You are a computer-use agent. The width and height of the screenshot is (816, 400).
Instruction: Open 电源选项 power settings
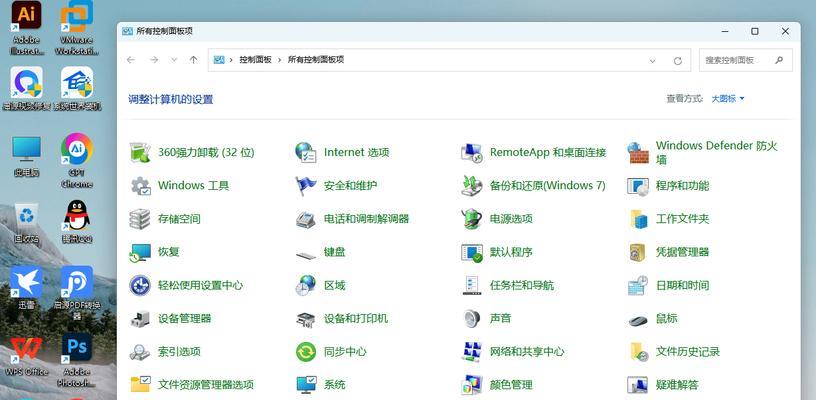click(x=510, y=219)
